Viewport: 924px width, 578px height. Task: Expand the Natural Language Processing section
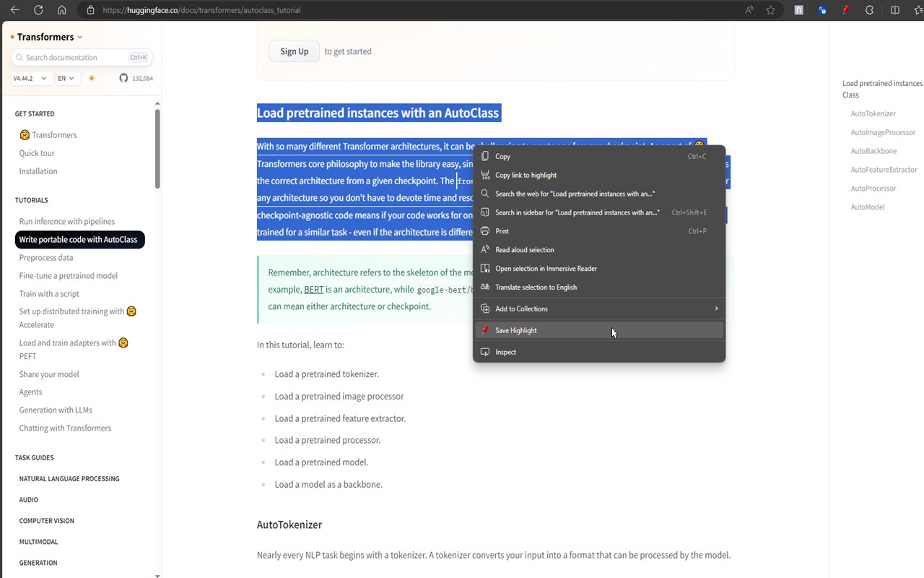[69, 478]
